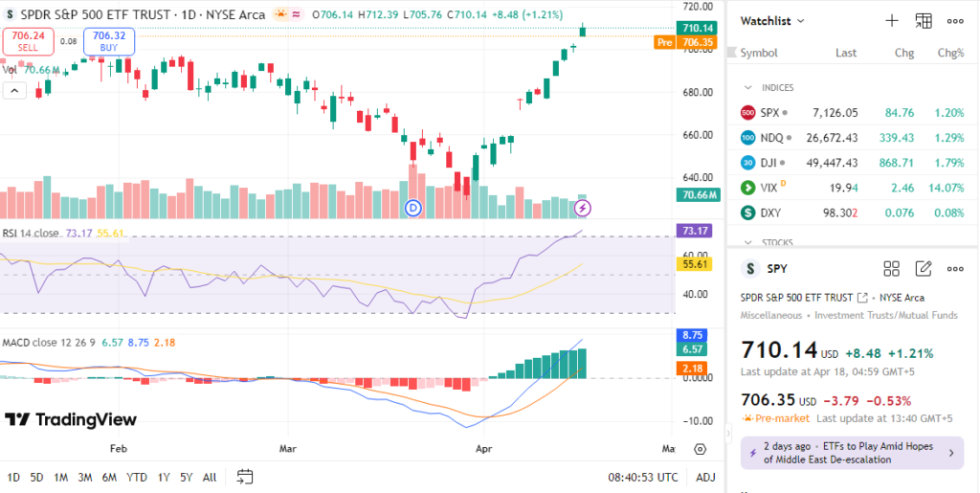The width and height of the screenshot is (980, 493).
Task: Add a symbol with the plus icon
Action: click(x=892, y=20)
